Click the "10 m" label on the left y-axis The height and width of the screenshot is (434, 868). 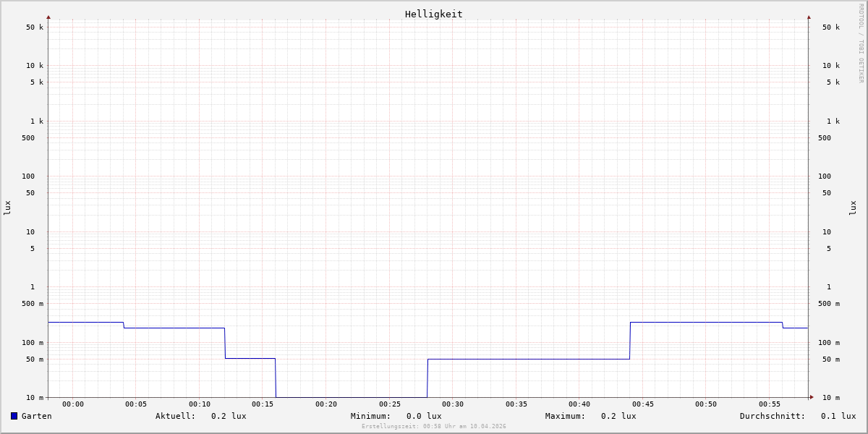[x=35, y=398]
